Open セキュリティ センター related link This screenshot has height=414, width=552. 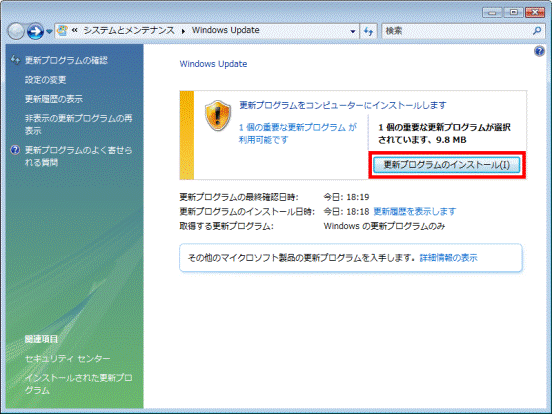coord(68,359)
